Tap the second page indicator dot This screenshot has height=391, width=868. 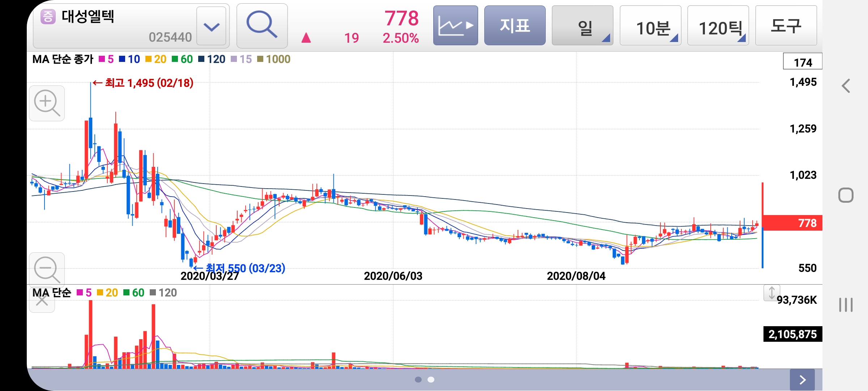point(431,379)
